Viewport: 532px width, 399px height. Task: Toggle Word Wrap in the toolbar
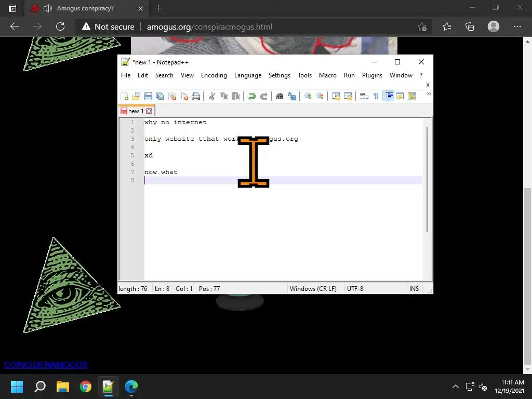(x=364, y=96)
